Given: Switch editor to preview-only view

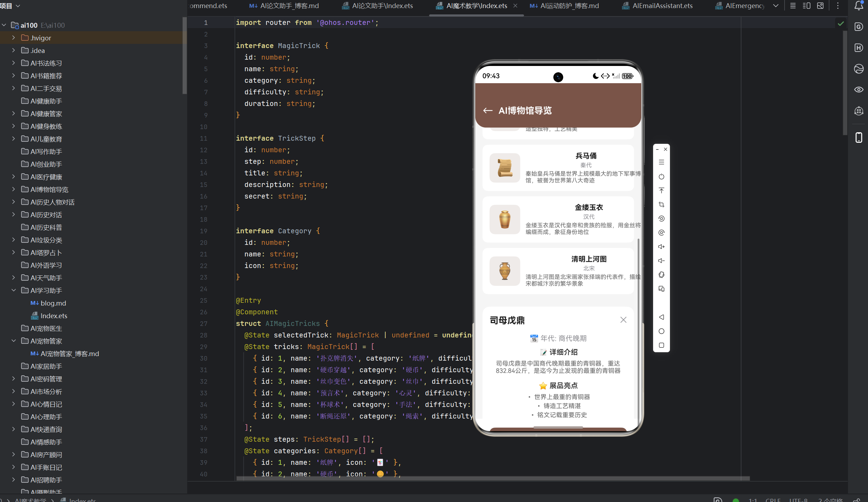Looking at the screenshot, I should pyautogui.click(x=820, y=6).
